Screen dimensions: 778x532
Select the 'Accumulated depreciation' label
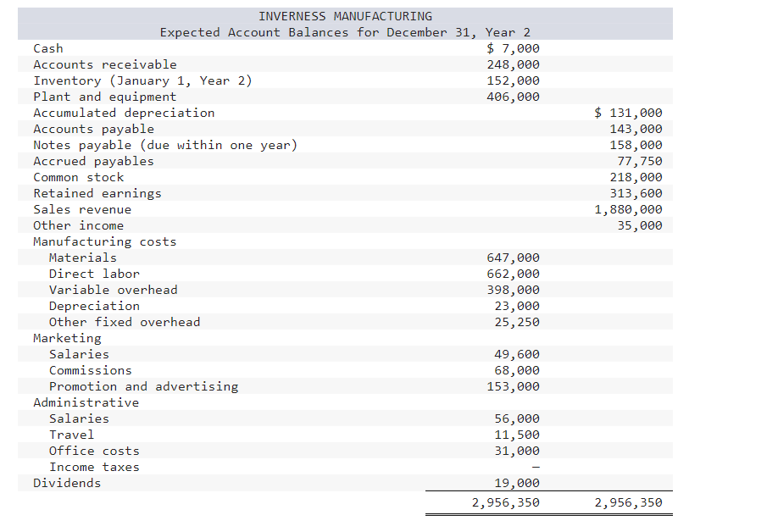coord(124,113)
